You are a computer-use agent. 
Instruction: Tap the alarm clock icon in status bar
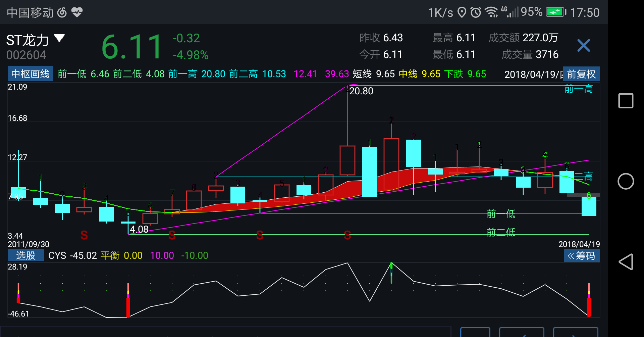476,12
